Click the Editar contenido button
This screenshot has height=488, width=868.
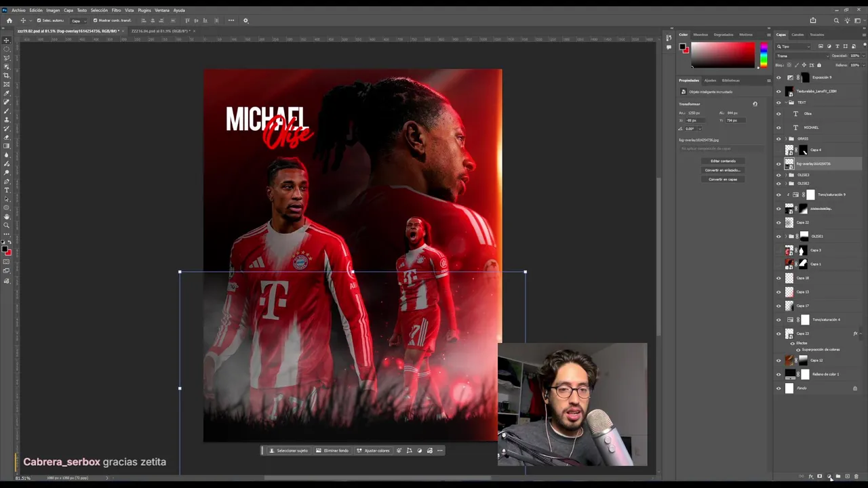point(723,161)
